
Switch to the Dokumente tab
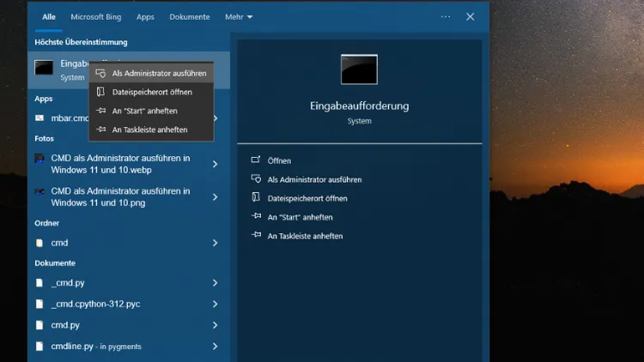pyautogui.click(x=190, y=17)
